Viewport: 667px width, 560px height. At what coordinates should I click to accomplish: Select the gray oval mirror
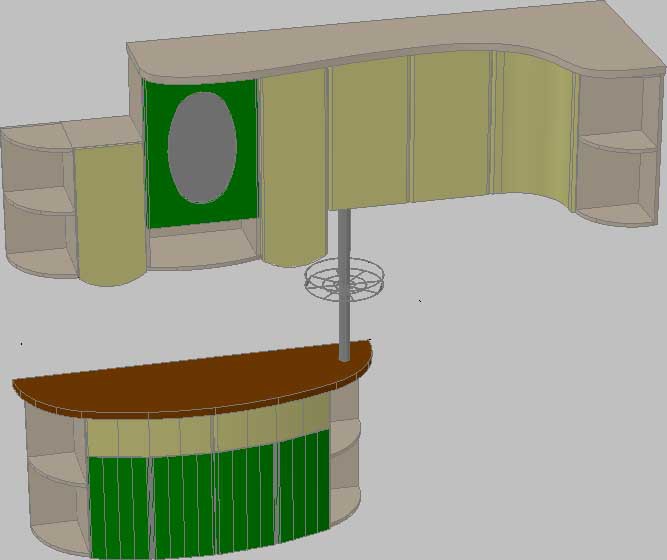202,148
